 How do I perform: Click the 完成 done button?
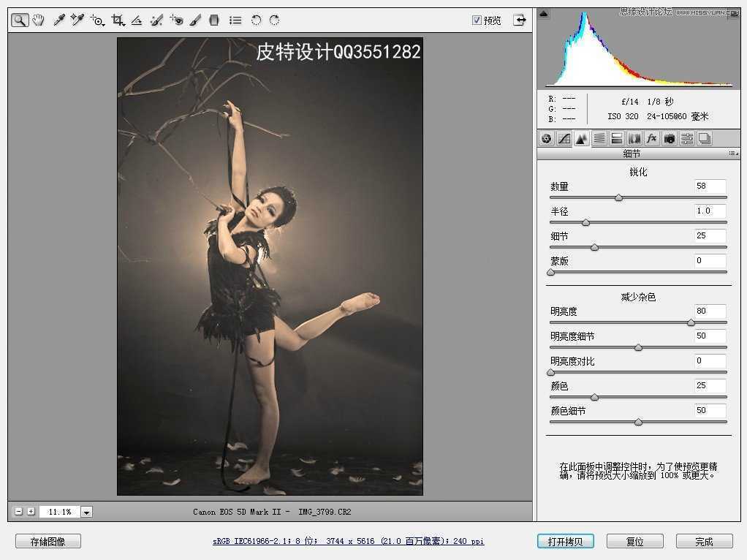point(704,542)
